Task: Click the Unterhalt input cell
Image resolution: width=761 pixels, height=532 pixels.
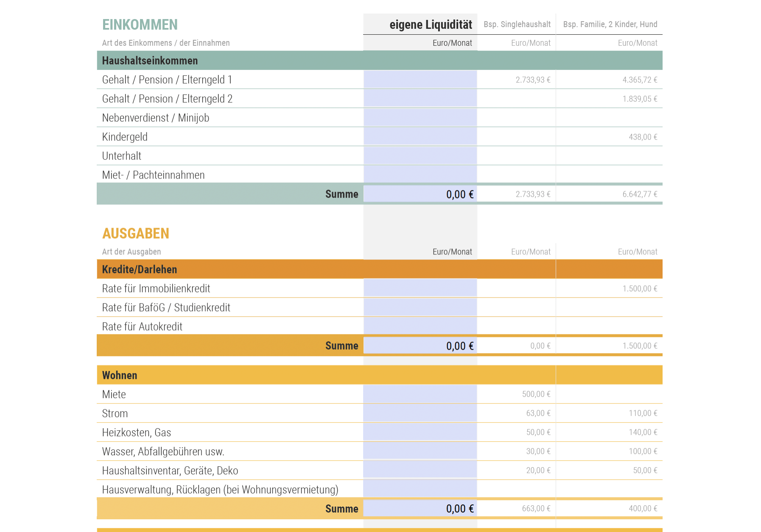Action: coord(420,156)
